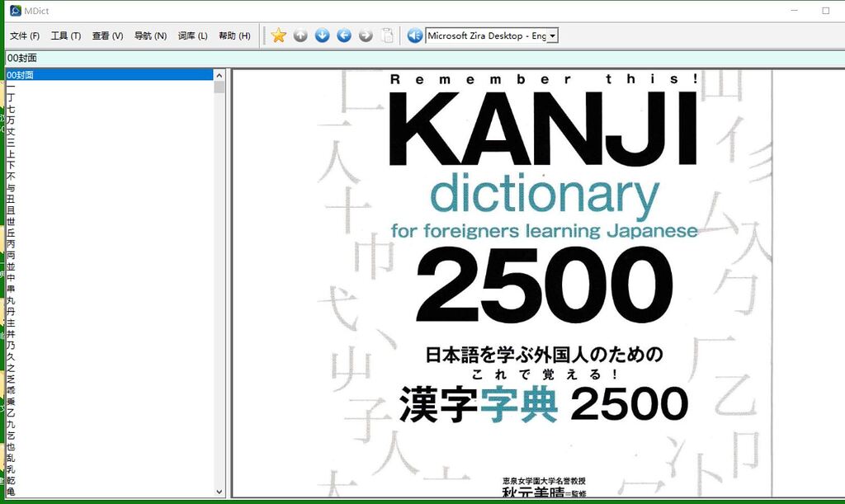Image resolution: width=845 pixels, height=504 pixels.
Task: Open the 文件 (F) menu
Action: (25, 35)
